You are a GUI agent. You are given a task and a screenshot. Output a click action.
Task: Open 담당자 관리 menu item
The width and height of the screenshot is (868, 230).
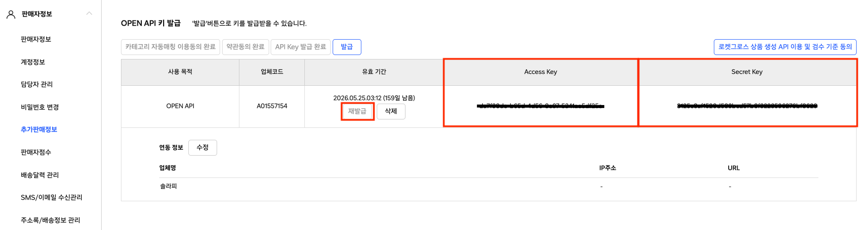click(x=37, y=84)
